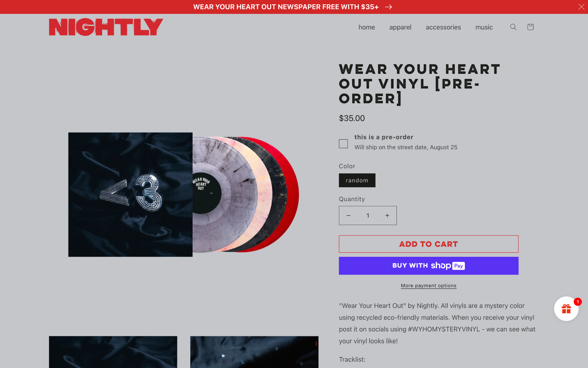Open the search magnifier icon

click(513, 27)
